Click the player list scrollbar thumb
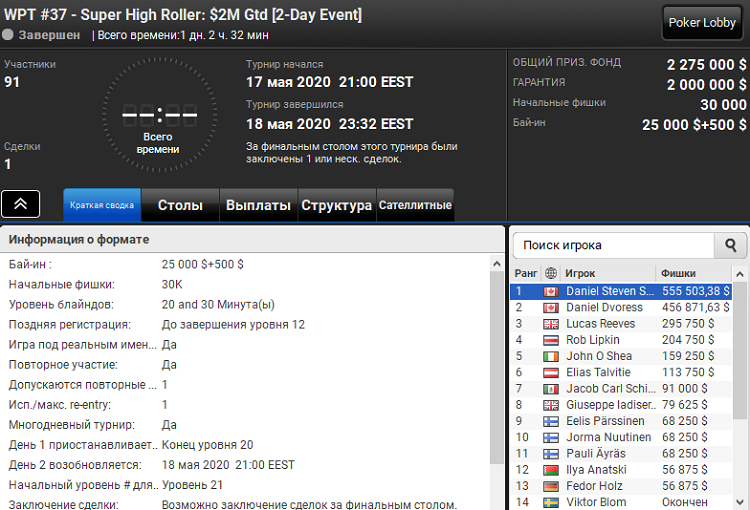The width and height of the screenshot is (750, 510). pos(740,350)
